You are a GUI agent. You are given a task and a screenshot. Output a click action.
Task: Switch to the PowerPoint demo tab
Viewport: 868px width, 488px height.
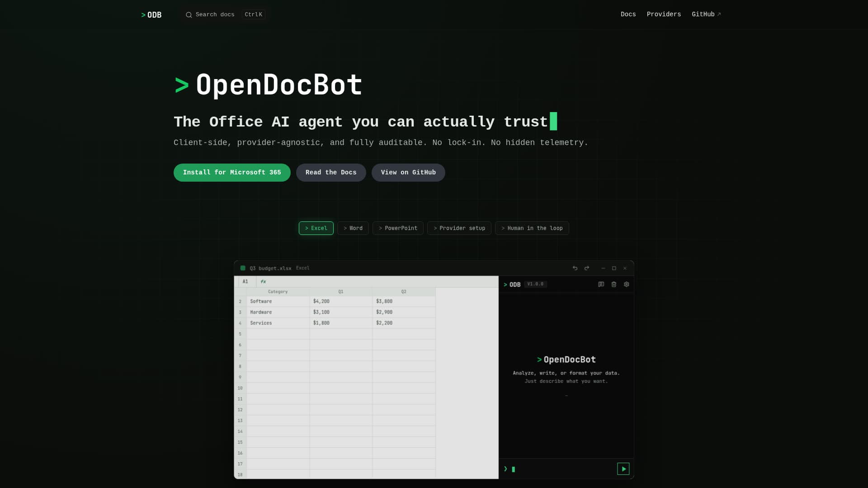click(x=398, y=228)
